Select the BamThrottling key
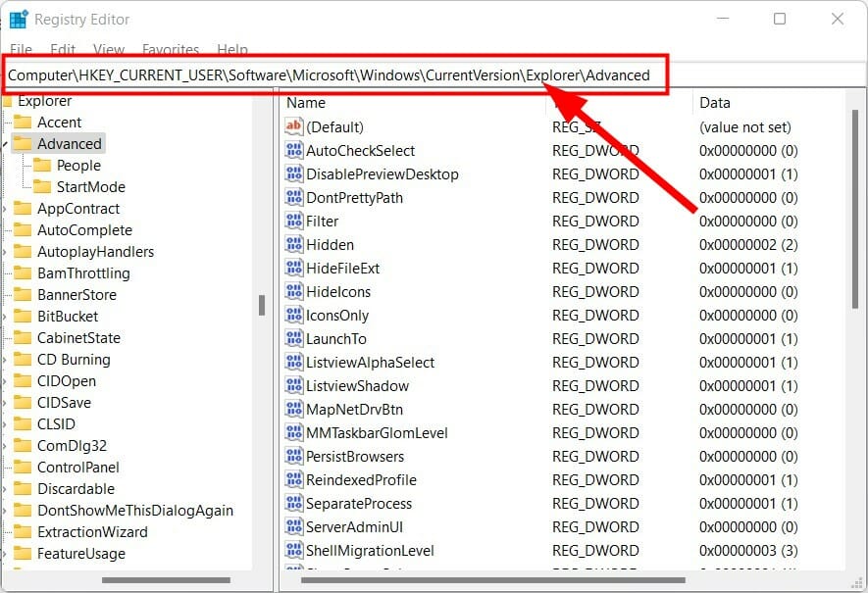The width and height of the screenshot is (868, 593). tap(83, 273)
